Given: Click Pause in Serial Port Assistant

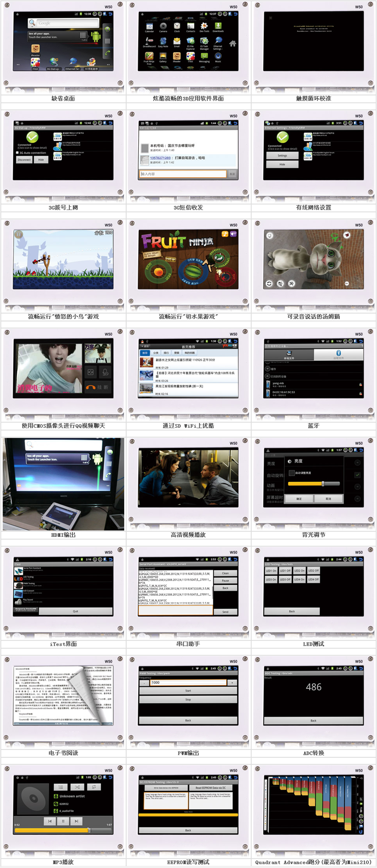Looking at the screenshot, I should pyautogui.click(x=225, y=581).
